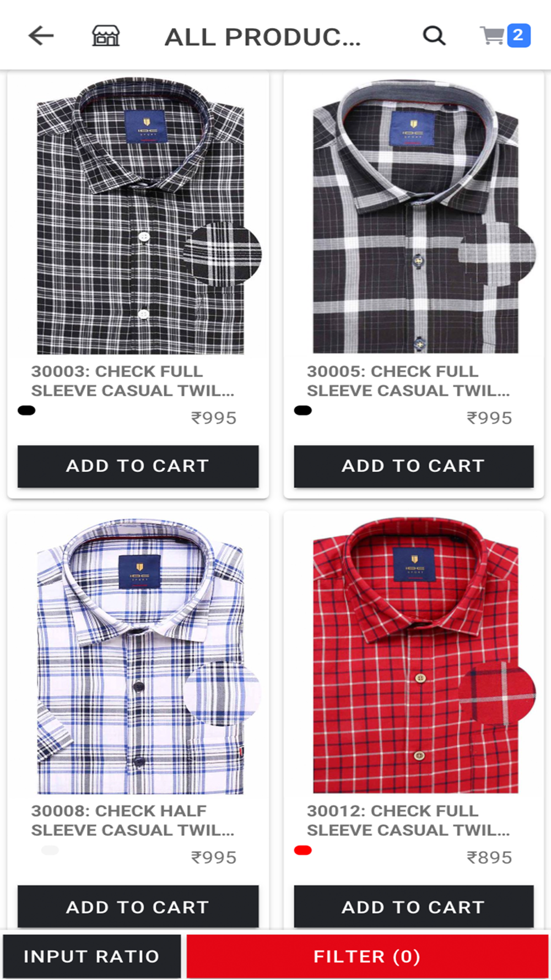Add red shirt 30012 to cart
The height and width of the screenshot is (980, 551).
[414, 907]
